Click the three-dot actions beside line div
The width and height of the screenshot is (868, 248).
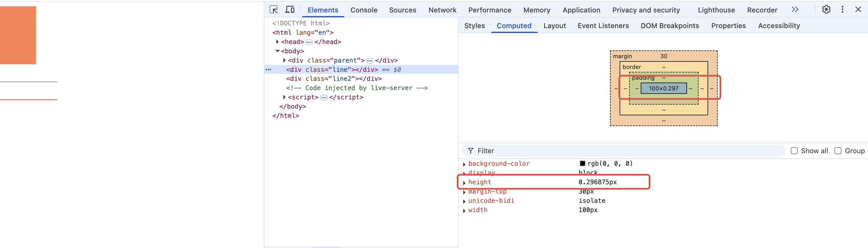(268, 70)
